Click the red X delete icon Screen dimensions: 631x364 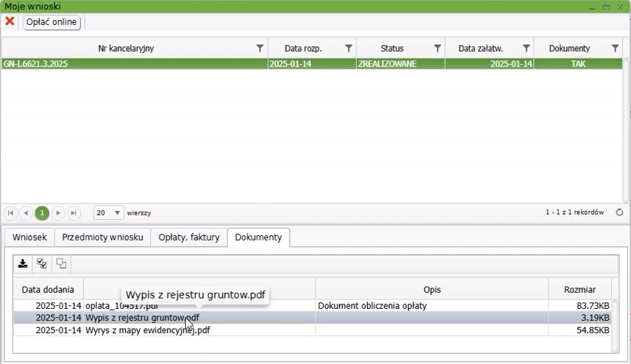click(x=10, y=21)
